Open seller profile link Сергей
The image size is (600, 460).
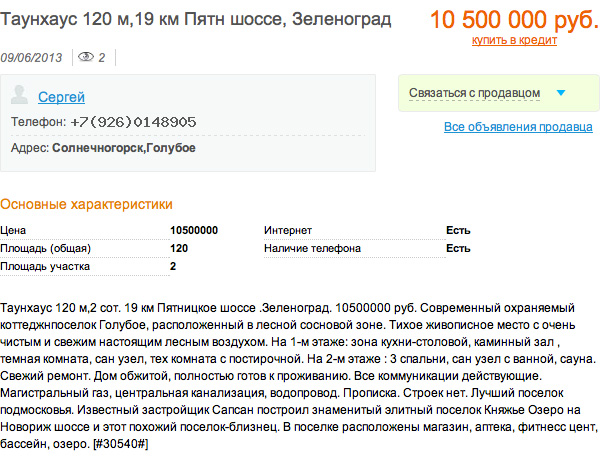point(61,97)
